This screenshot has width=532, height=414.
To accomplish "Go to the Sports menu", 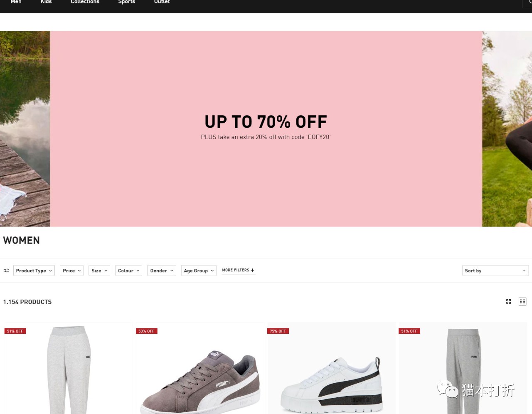I will click(127, 2).
